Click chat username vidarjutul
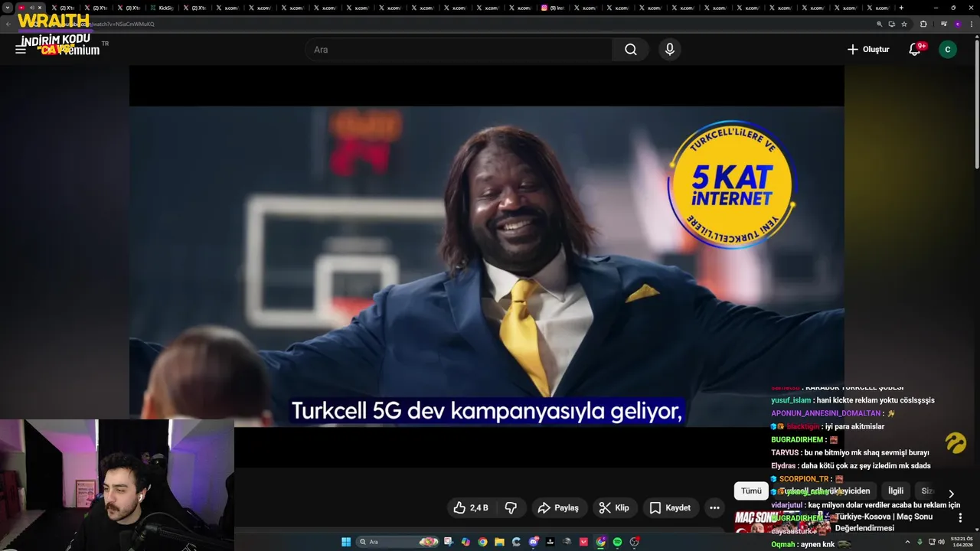 [786, 506]
